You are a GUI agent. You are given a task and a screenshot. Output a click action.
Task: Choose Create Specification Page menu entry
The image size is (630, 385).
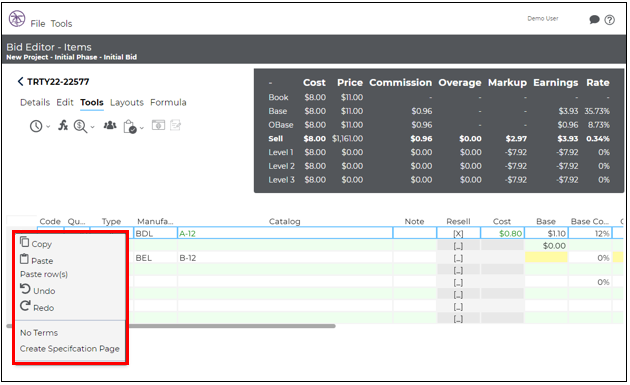point(70,349)
